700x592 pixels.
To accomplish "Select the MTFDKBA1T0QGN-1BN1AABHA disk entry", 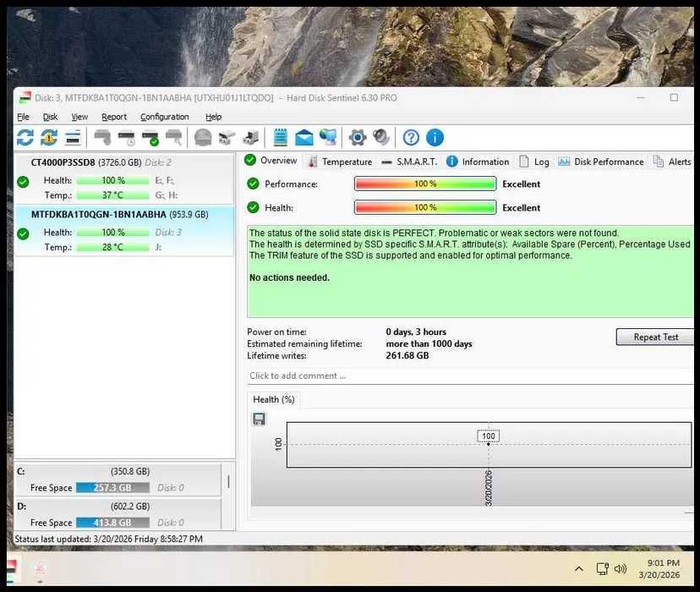I will (x=124, y=231).
